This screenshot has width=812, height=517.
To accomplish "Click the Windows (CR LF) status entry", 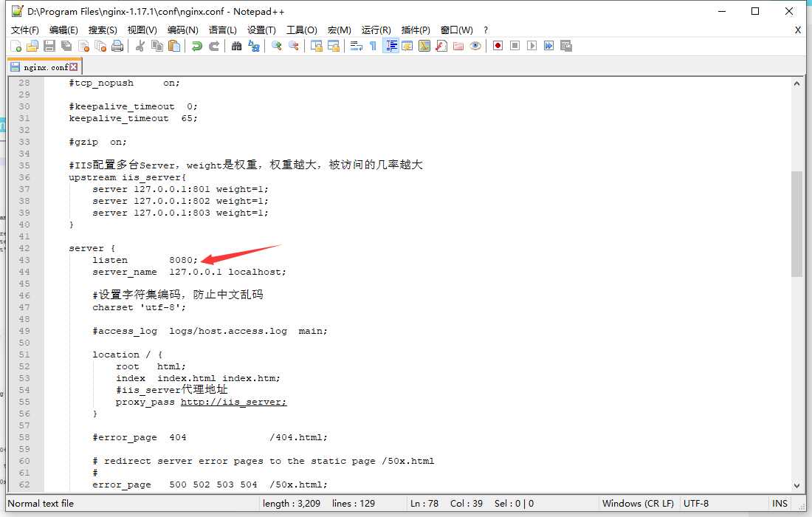I will (638, 504).
